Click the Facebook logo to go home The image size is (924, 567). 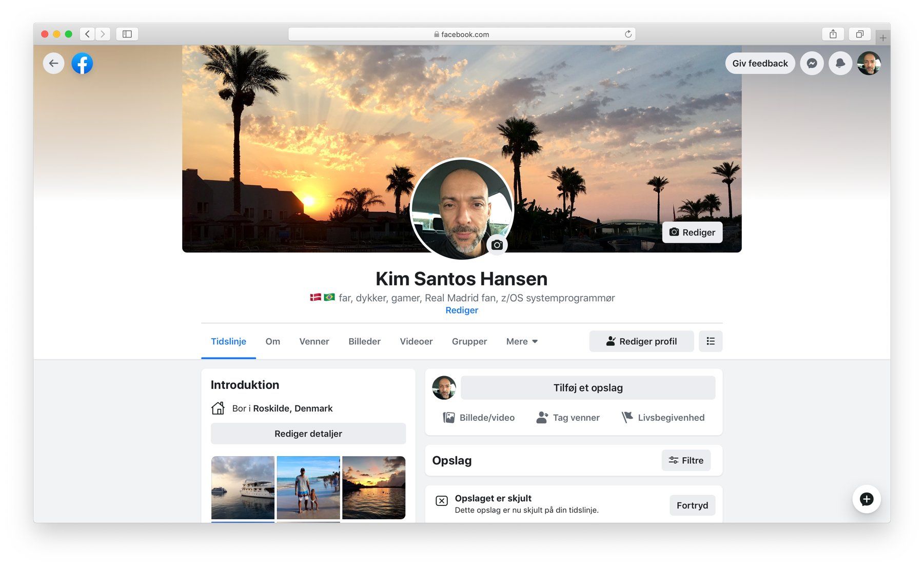point(82,63)
